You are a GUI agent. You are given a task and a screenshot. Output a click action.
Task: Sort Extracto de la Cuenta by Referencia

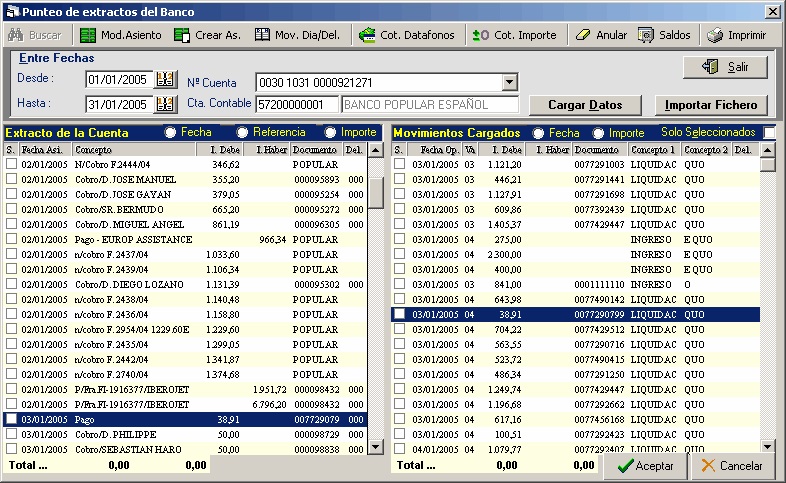(243, 132)
